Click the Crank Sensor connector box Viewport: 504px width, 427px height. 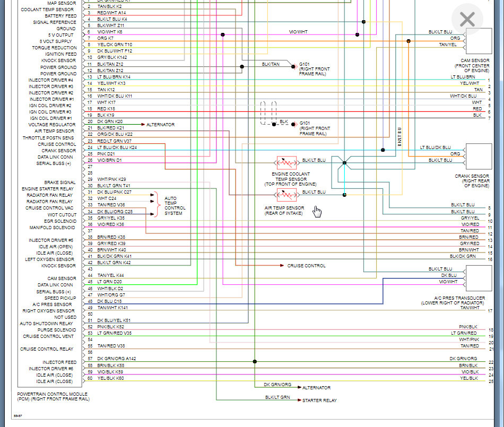click(x=479, y=156)
